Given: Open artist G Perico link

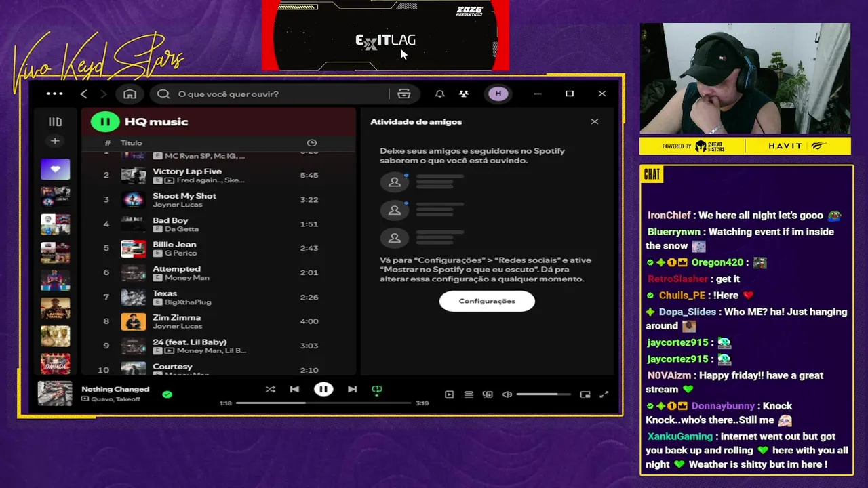Looking at the screenshot, I should (180, 253).
